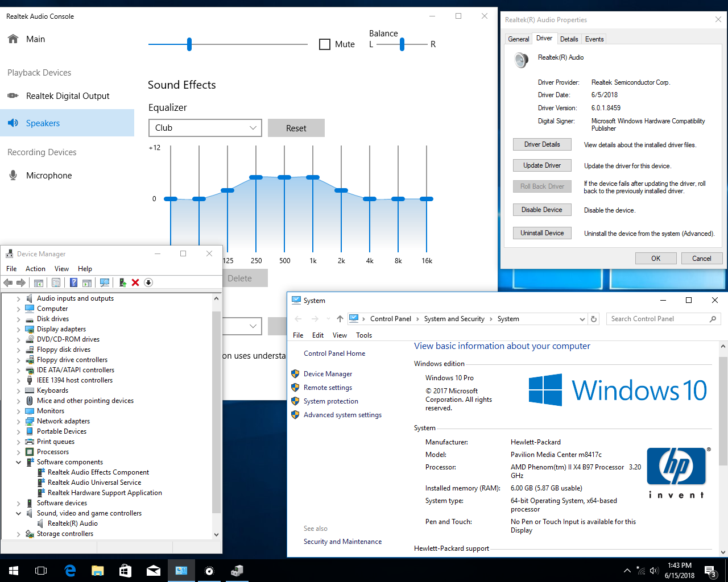The image size is (728, 582).
Task: Click the Up arrow in System window navigation
Action: (x=340, y=319)
